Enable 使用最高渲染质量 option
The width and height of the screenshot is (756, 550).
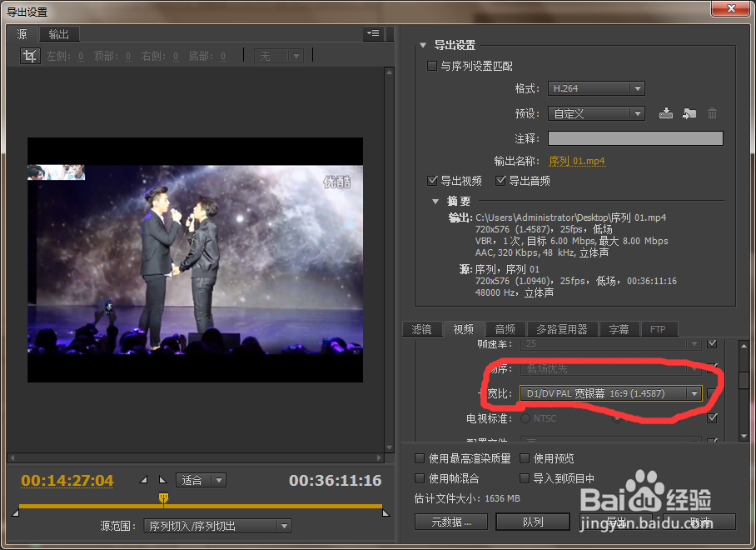tap(420, 457)
